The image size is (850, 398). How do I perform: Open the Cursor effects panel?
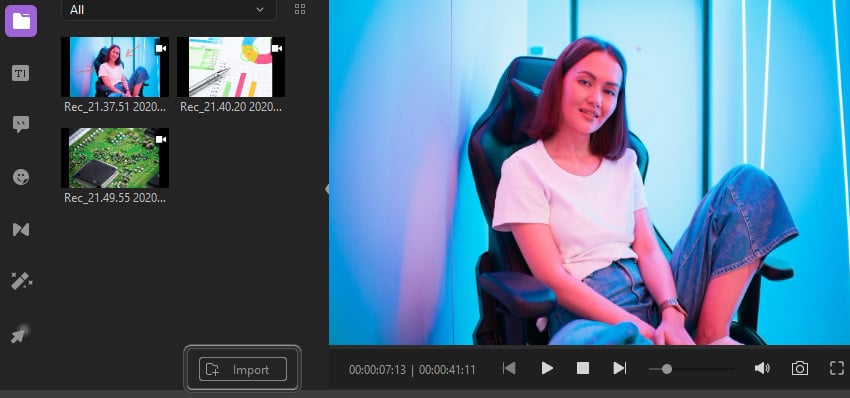pyautogui.click(x=21, y=333)
